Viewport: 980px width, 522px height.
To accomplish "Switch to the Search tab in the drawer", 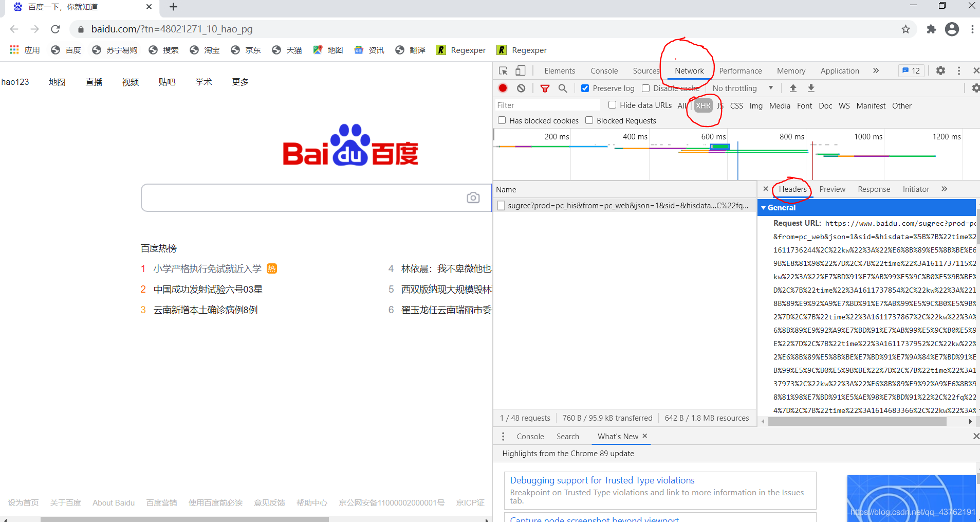I will tap(567, 437).
